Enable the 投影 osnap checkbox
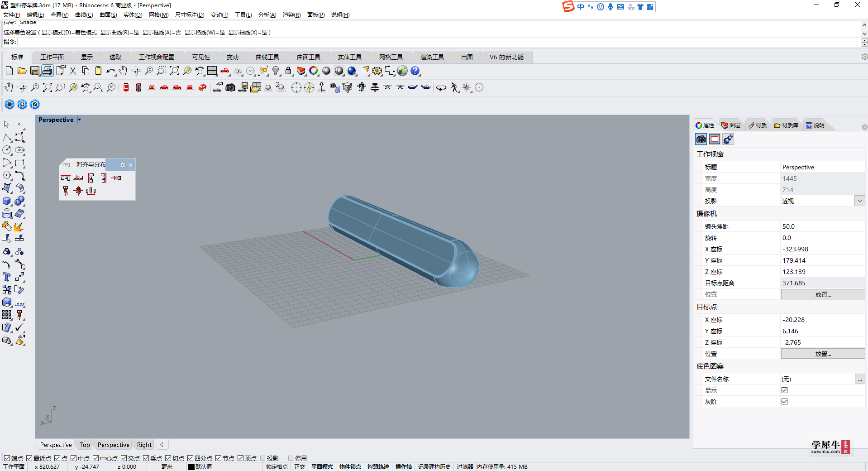Viewport: 868px width, 471px height. click(x=262, y=458)
